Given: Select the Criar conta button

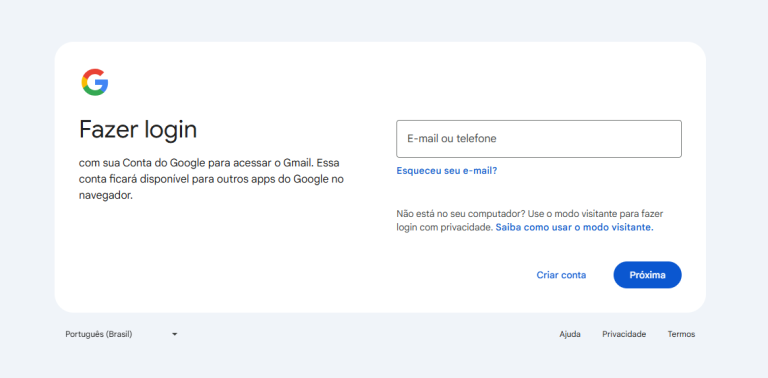Looking at the screenshot, I should point(561,275).
